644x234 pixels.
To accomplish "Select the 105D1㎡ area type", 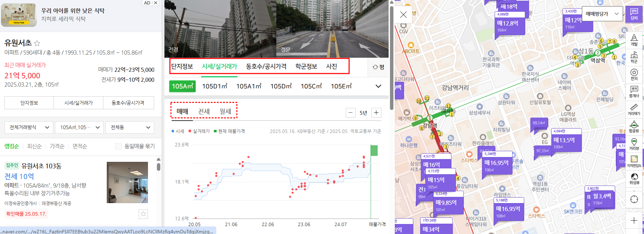I will [x=215, y=86].
